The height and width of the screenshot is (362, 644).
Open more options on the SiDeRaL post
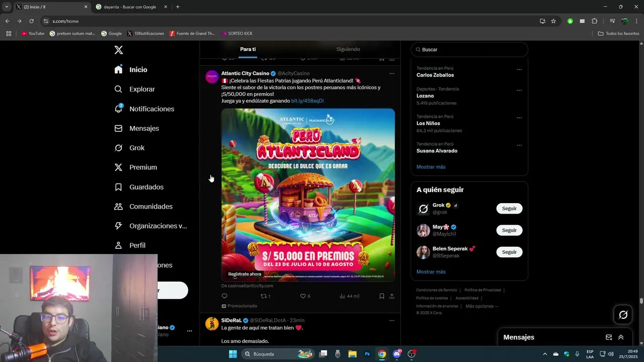(x=392, y=320)
